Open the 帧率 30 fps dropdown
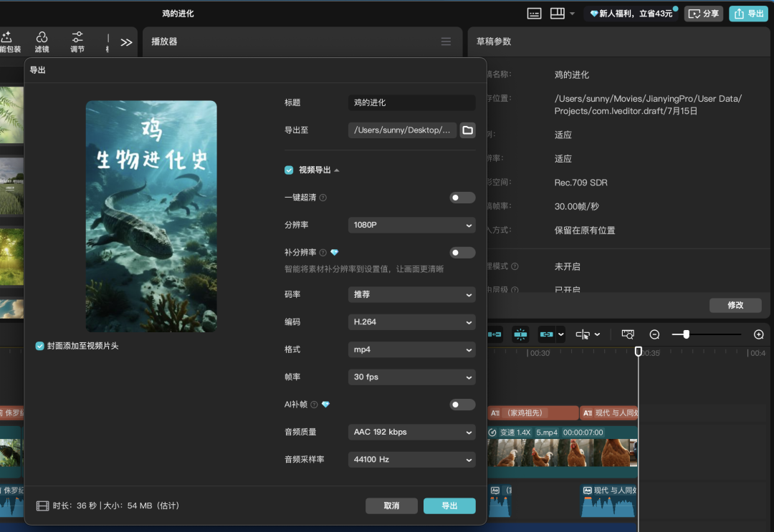 tap(411, 377)
